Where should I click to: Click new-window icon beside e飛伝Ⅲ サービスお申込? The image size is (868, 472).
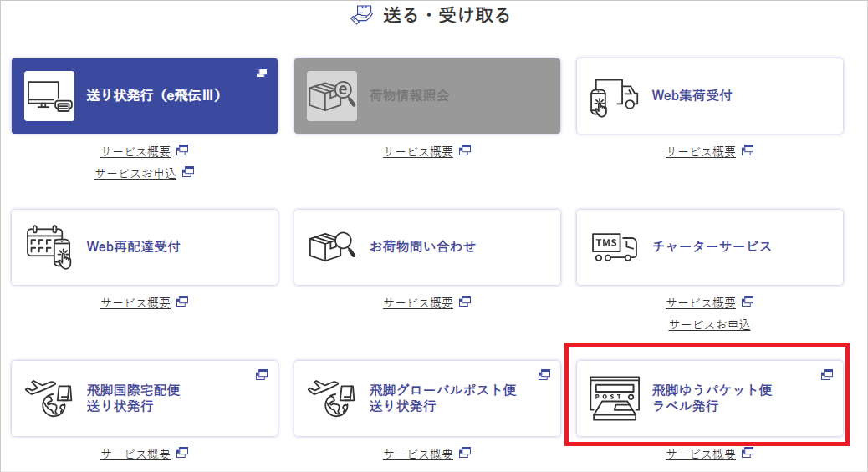[x=188, y=171]
